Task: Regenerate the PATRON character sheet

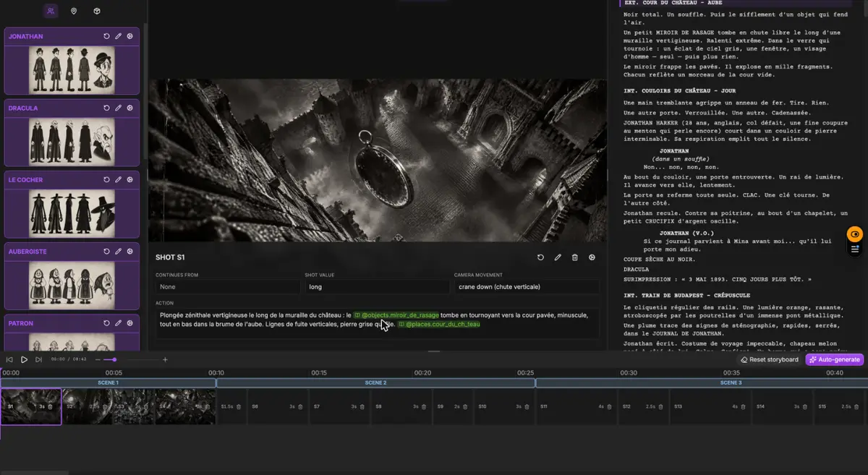Action: (x=106, y=323)
